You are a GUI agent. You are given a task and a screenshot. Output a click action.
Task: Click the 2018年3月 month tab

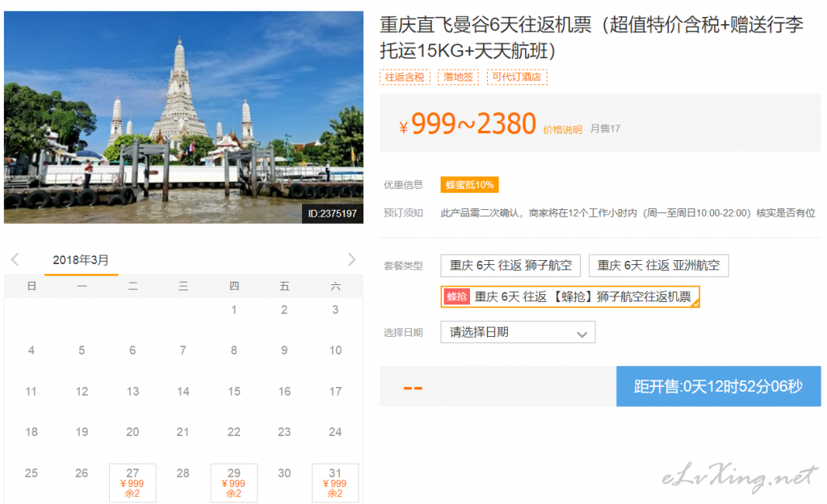pos(81,260)
